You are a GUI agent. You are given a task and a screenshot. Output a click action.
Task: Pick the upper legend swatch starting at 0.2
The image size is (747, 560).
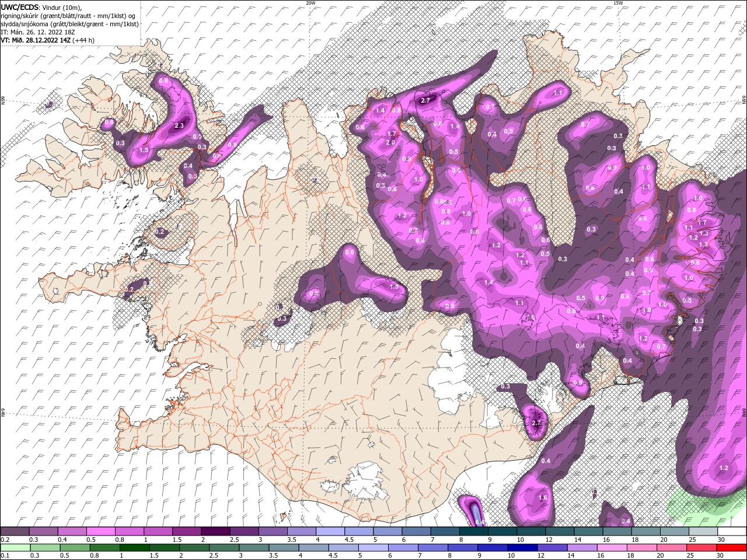click(15, 531)
